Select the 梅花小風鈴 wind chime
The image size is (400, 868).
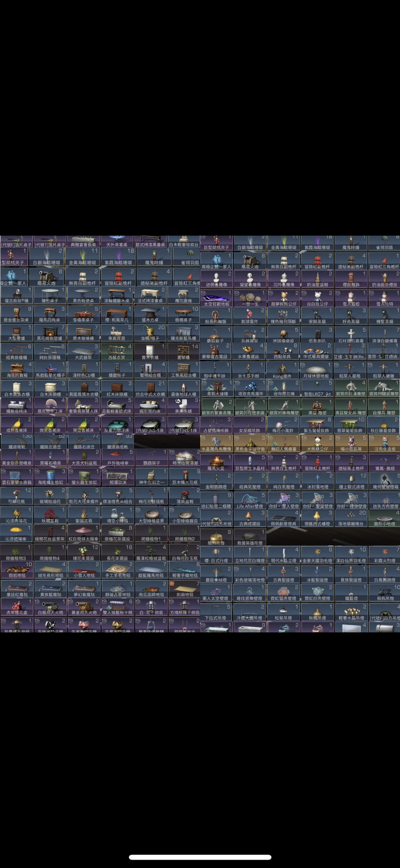(x=283, y=425)
